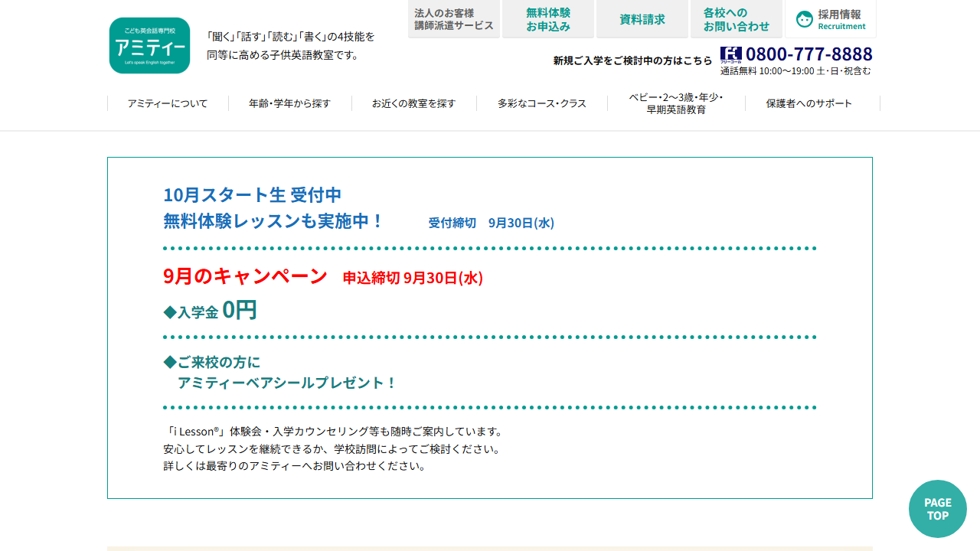Select お近くの教室を探す menu
The height and width of the screenshot is (551, 980).
(x=413, y=103)
